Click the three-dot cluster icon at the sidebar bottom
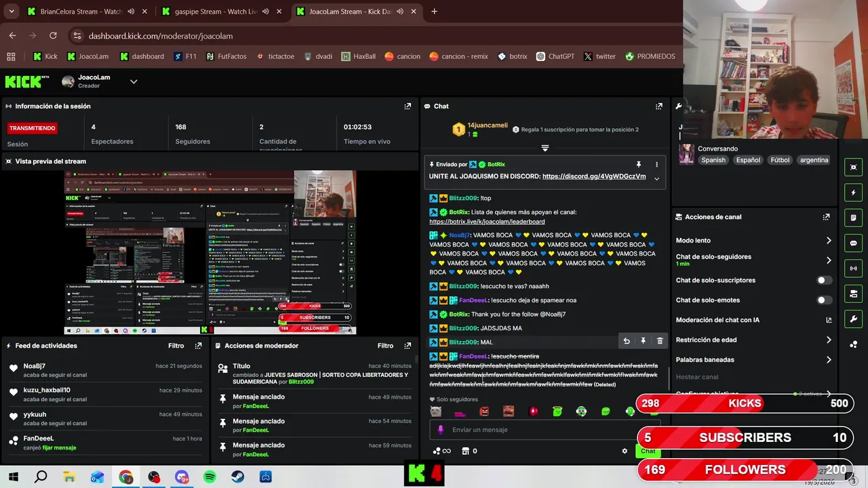Screen dimensions: 868x488 [853, 344]
